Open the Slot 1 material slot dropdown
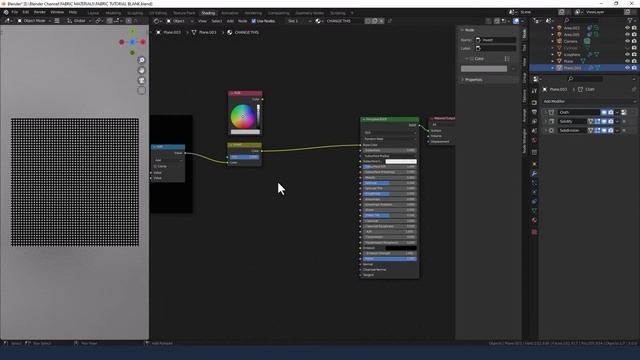This screenshot has width=640, height=360. [299, 21]
